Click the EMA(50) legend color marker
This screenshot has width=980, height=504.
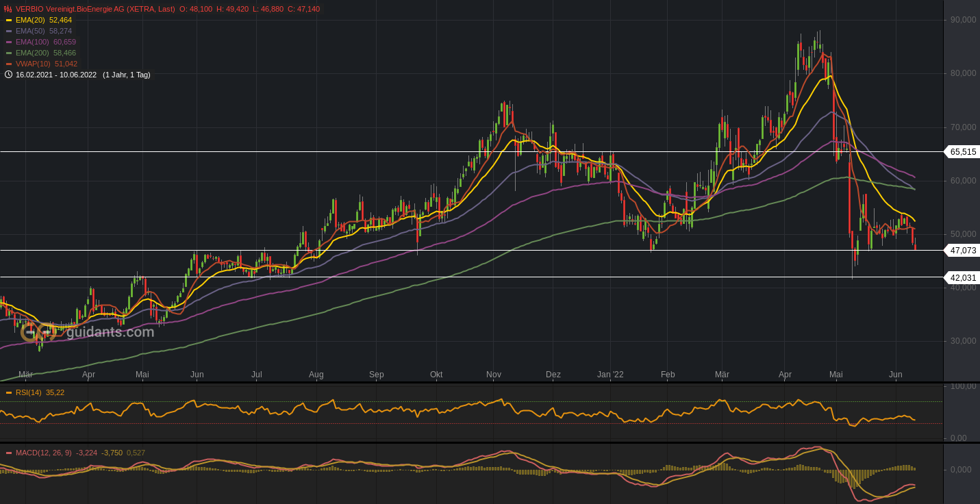coord(9,31)
